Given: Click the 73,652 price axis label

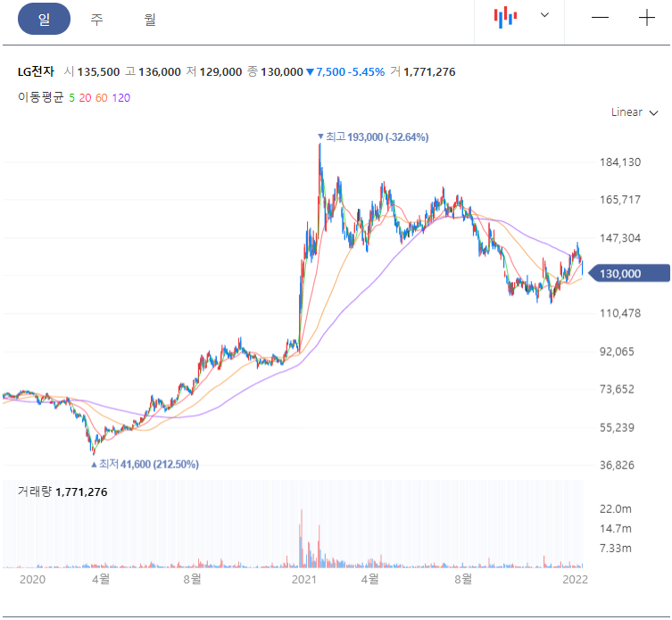Looking at the screenshot, I should [x=617, y=390].
